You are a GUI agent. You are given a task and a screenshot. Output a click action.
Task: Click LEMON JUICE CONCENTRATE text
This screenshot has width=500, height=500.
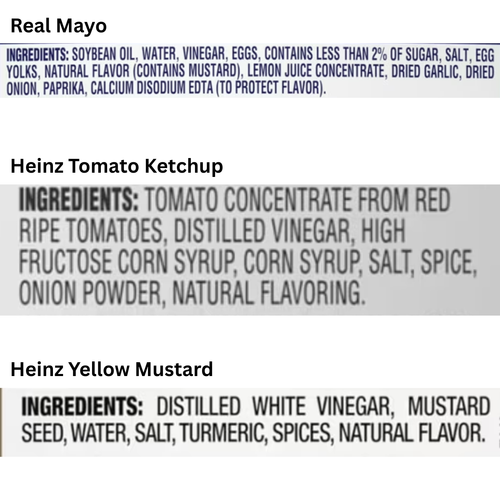coord(316,71)
